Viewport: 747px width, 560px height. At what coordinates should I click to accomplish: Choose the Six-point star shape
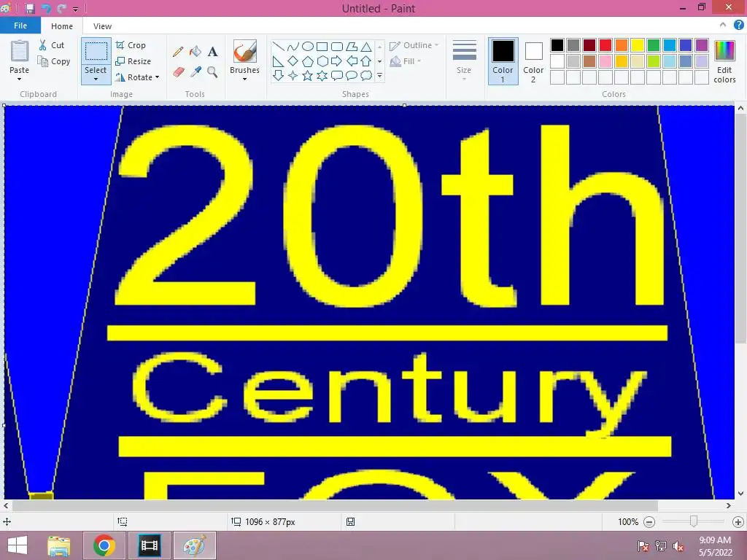tap(322, 75)
